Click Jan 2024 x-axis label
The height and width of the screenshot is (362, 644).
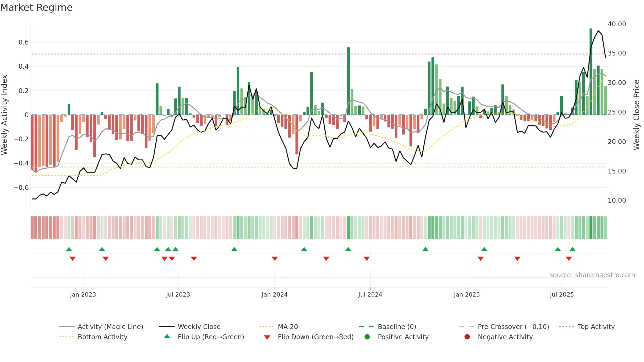[x=275, y=294]
